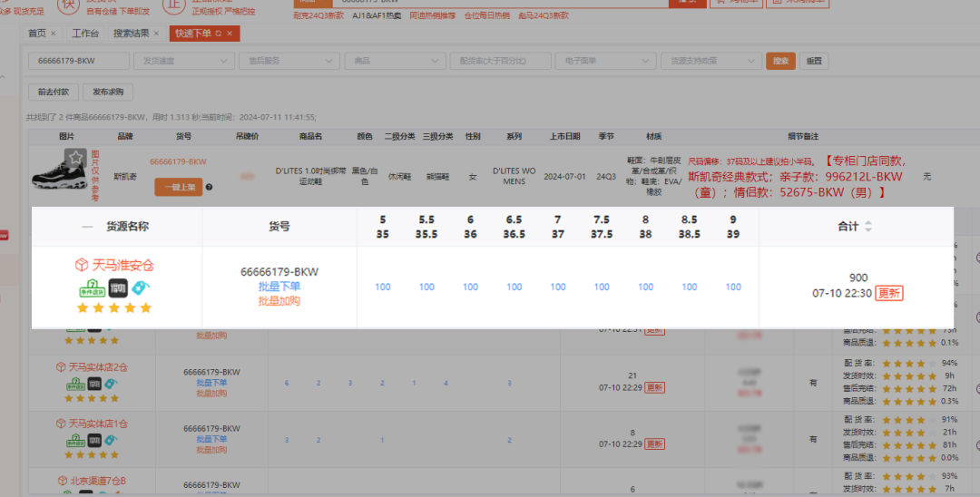Viewport: 980px width, 497px height.
Task: Click the help icon beside 一键上架
Action: 210,187
